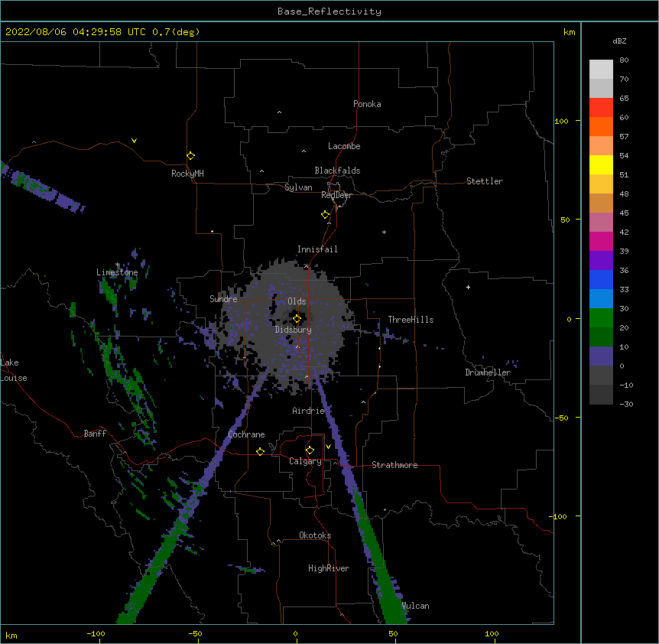Click the Calgary city label
Image resolution: width=659 pixels, height=644 pixels.
[x=305, y=461]
